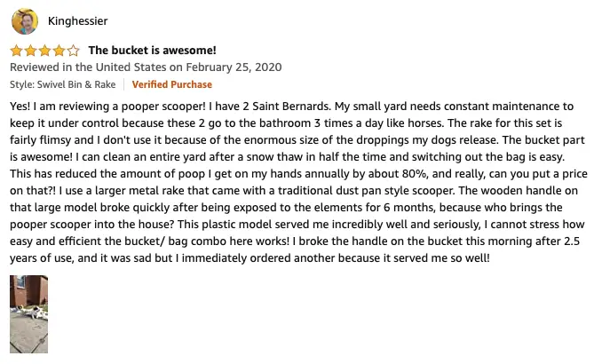Click the third filled gold star
602x364 pixels.
45,51
